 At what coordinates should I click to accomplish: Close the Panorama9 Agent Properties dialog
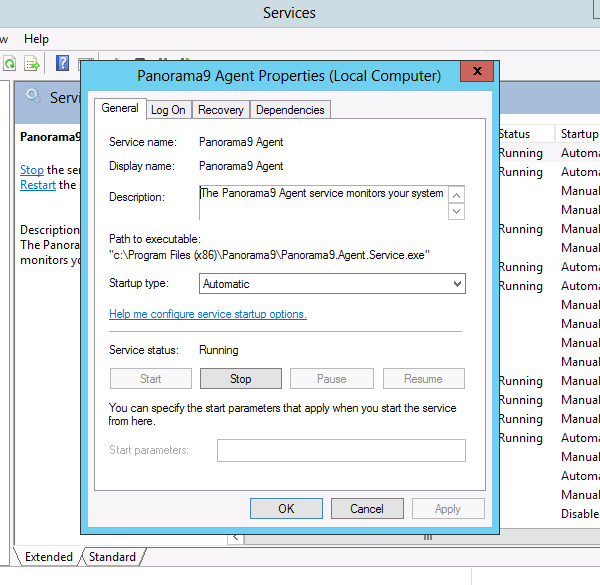pos(477,71)
